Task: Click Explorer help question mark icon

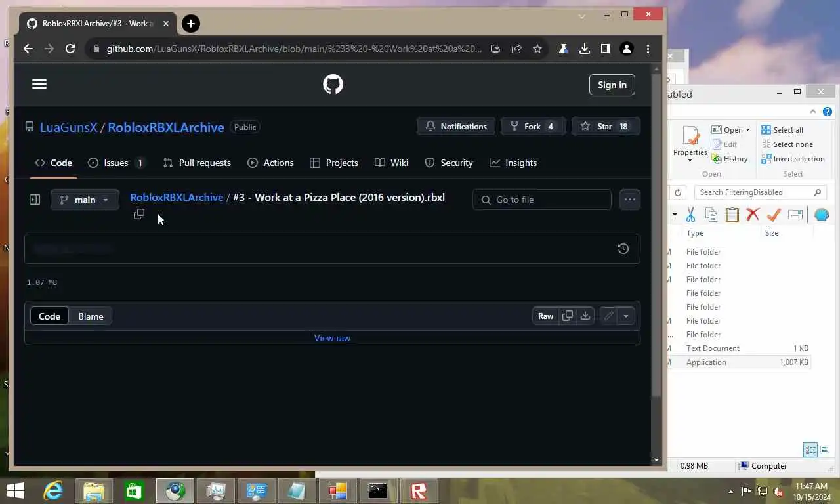Action: (x=828, y=112)
